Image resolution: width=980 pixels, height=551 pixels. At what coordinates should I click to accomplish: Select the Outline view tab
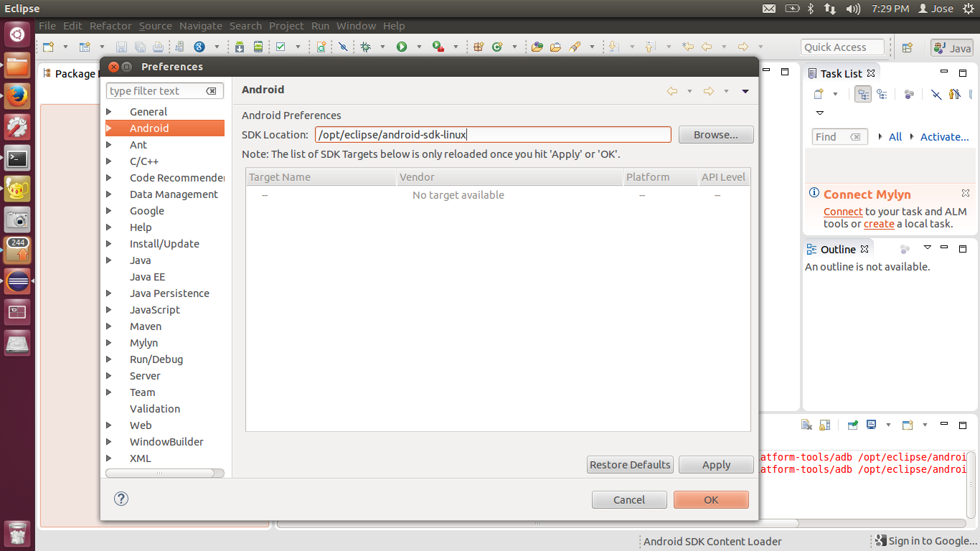click(x=838, y=249)
